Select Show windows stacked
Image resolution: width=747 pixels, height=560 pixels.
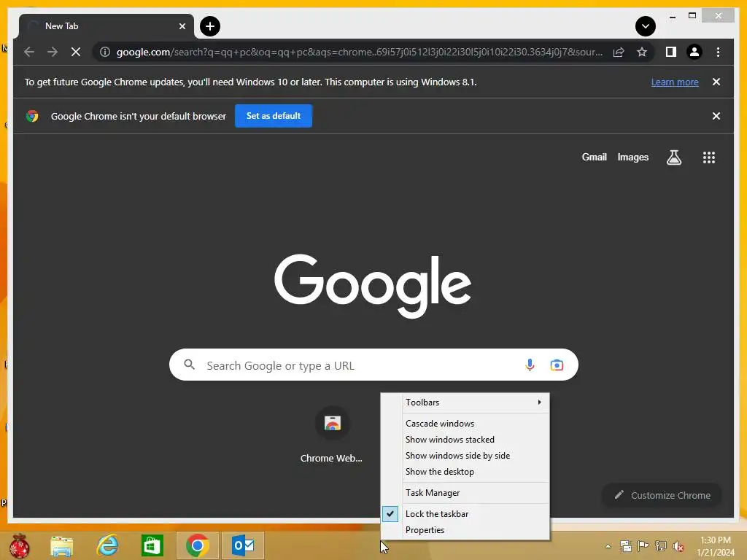[465, 440]
